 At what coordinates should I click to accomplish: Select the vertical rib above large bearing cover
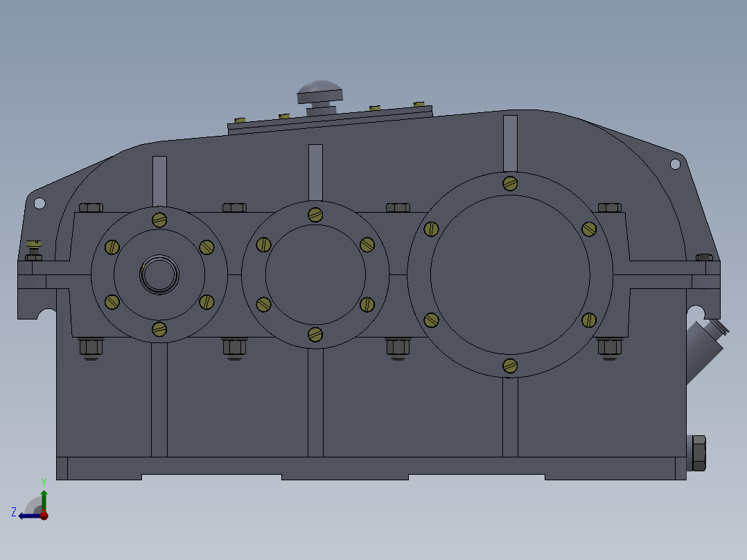[510, 143]
